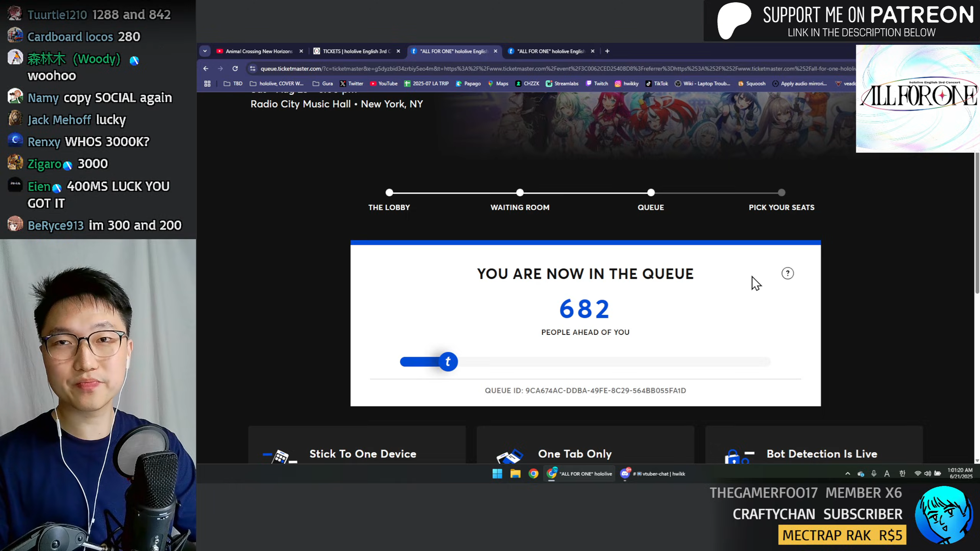Screen dimensions: 980x551
Task: Expand hidden system tray icons chevron
Action: (847, 474)
